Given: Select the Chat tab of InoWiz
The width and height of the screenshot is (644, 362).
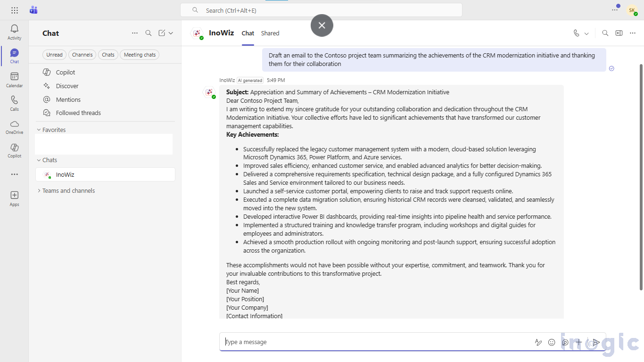Looking at the screenshot, I should (x=248, y=33).
